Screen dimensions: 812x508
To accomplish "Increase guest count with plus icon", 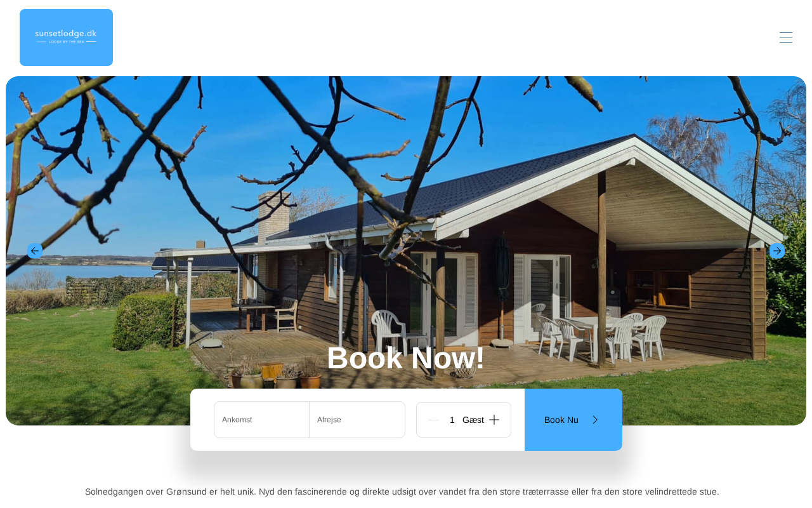I will 494,420.
